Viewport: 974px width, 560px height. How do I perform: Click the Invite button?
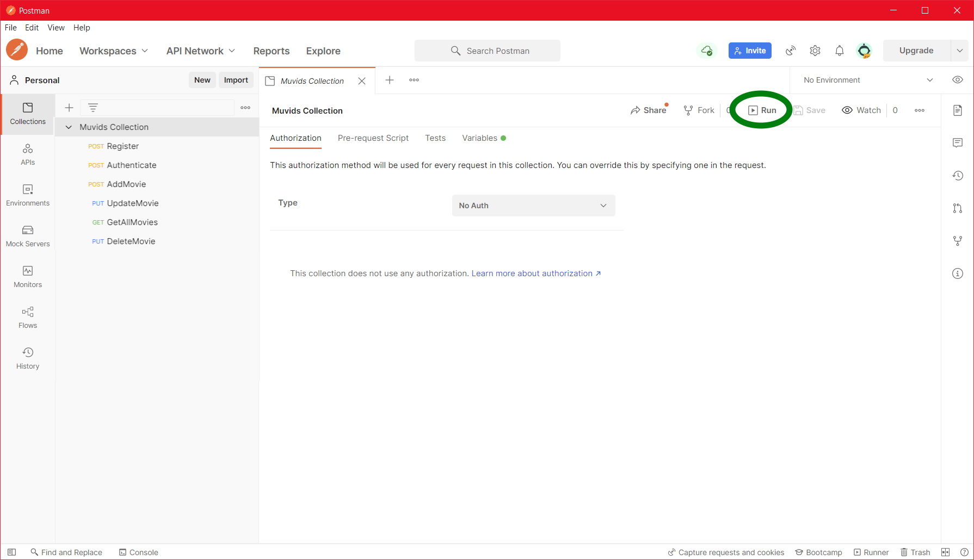click(750, 51)
